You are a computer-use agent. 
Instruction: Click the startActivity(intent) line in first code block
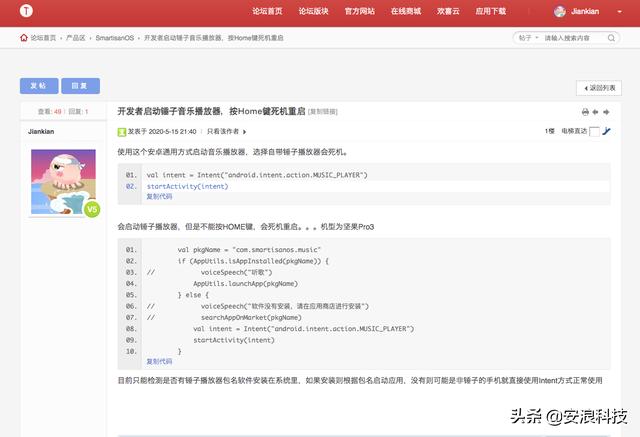pyautogui.click(x=187, y=186)
